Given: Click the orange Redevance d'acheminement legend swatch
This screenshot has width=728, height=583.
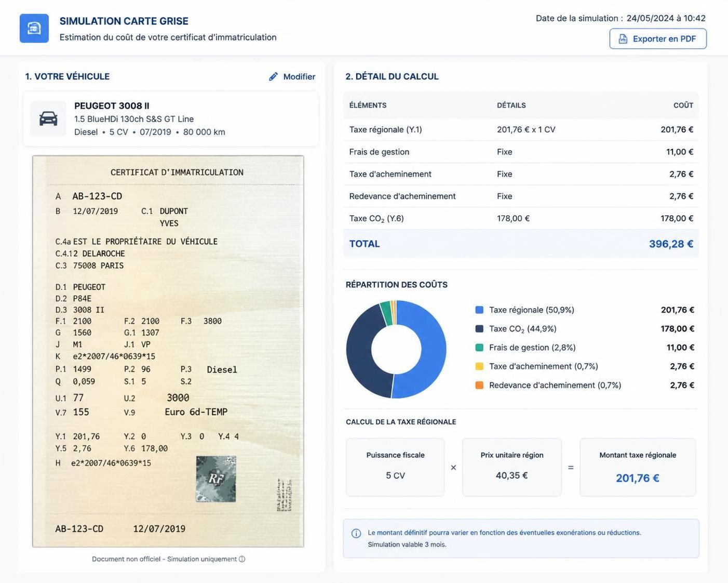Looking at the screenshot, I should (x=479, y=385).
